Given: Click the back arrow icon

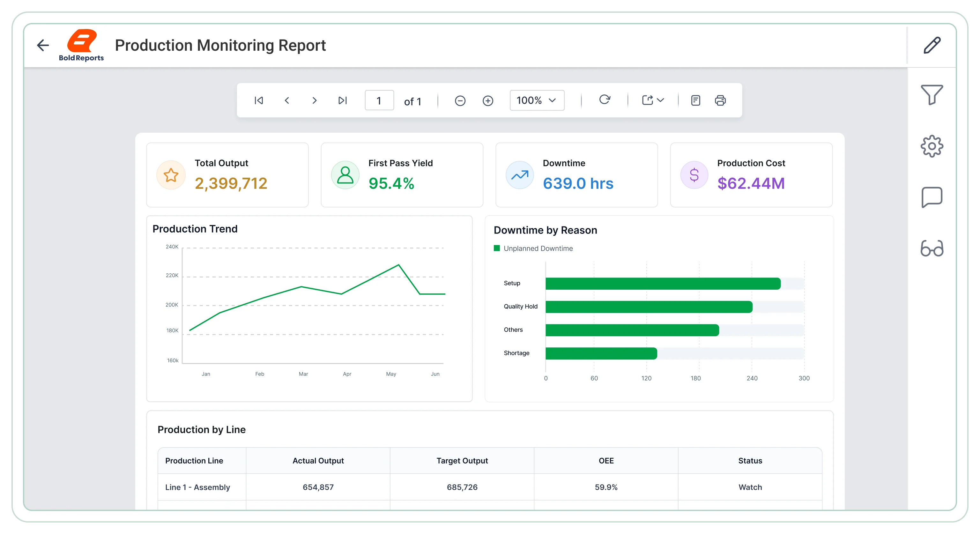Looking at the screenshot, I should 43,45.
